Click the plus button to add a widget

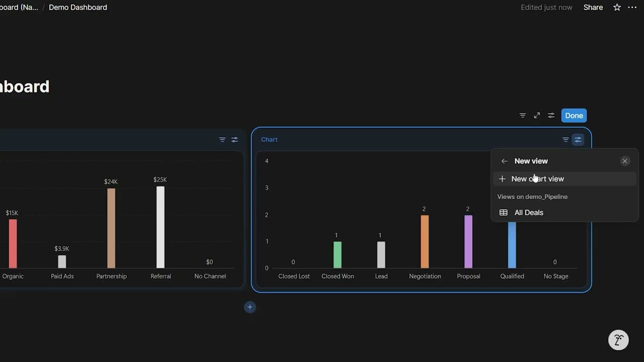250,307
